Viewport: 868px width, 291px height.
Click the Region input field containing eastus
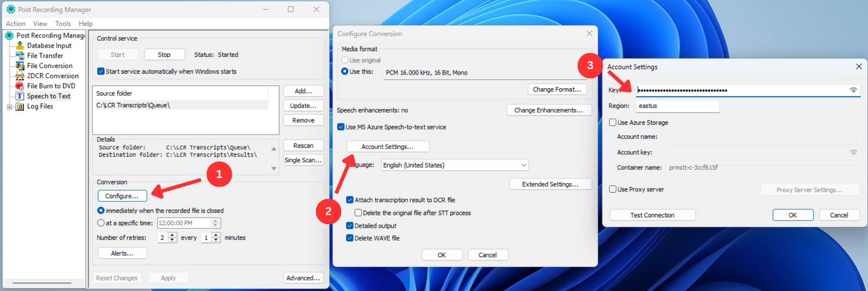click(678, 106)
